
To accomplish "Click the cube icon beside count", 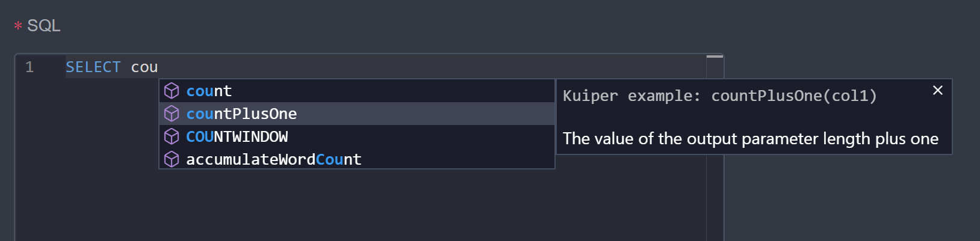I will [172, 91].
